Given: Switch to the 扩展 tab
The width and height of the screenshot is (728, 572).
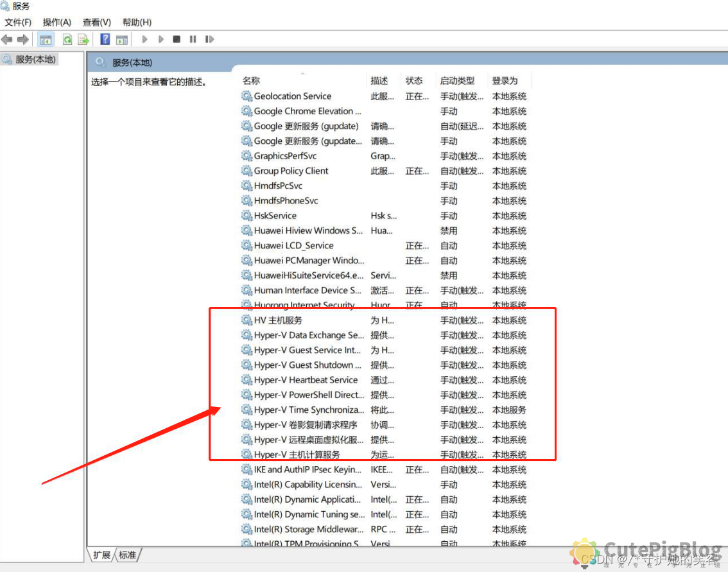Looking at the screenshot, I should [101, 555].
